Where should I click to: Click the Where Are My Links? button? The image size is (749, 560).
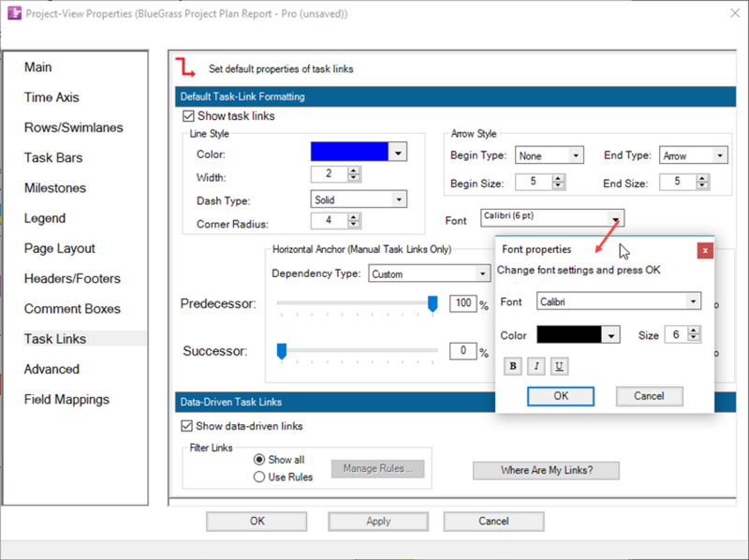(547, 470)
